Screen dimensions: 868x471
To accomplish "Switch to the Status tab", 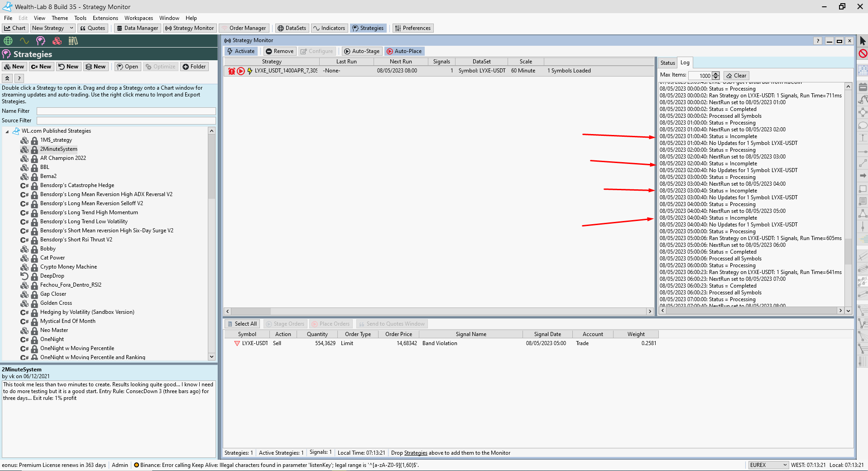I will click(x=667, y=63).
